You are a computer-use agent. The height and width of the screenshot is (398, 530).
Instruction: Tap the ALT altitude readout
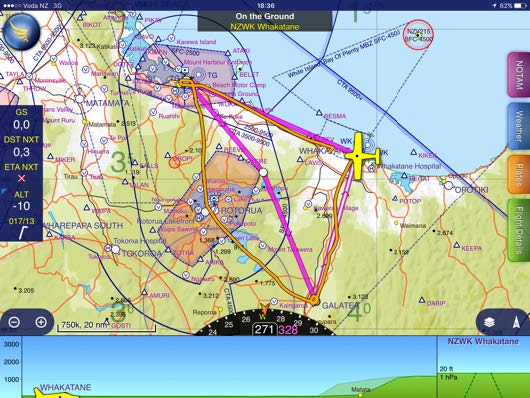21,201
